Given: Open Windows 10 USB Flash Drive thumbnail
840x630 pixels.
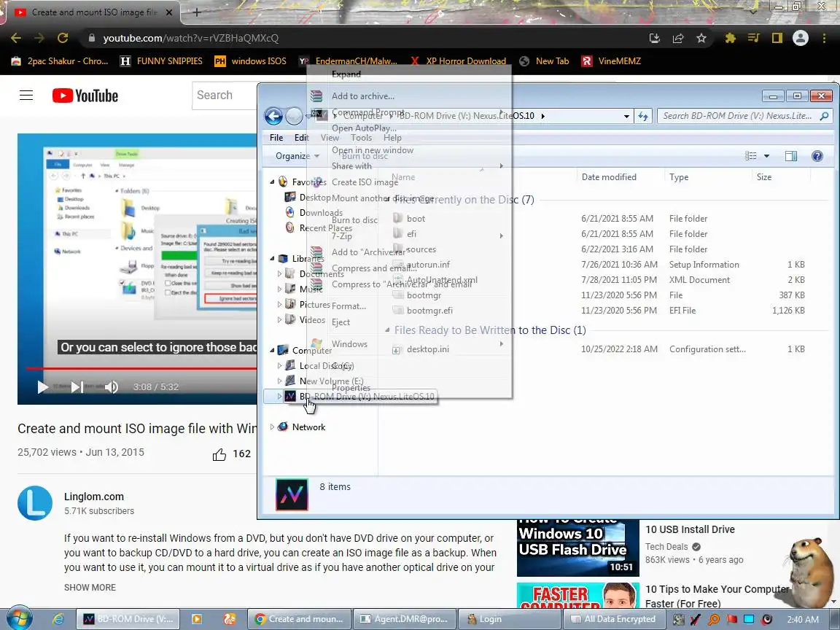Looking at the screenshot, I should tap(577, 548).
